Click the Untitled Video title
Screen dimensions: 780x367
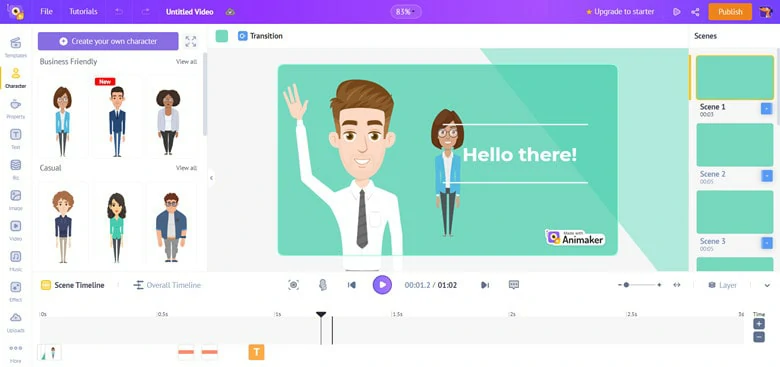tap(190, 11)
